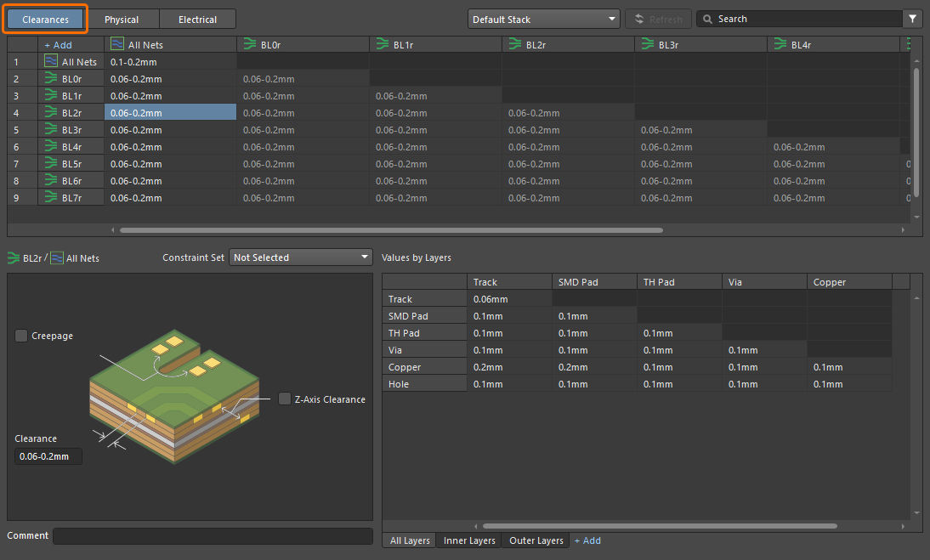Click the All Nets icon in row 1
This screenshot has height=560, width=930.
tap(51, 62)
